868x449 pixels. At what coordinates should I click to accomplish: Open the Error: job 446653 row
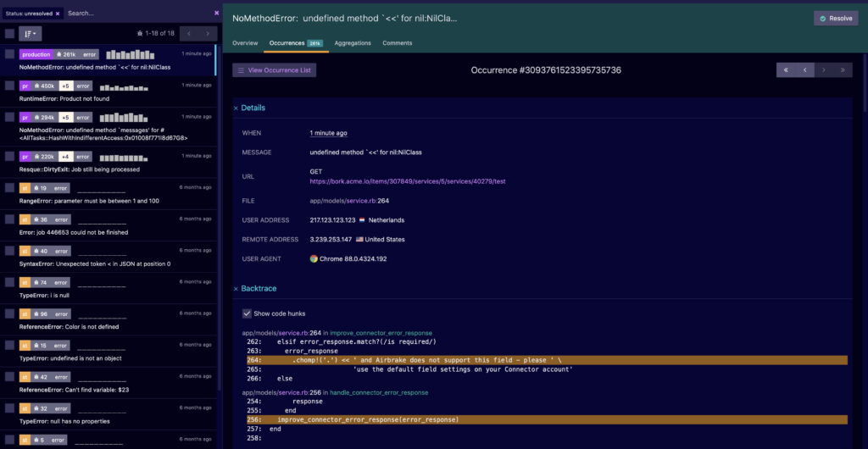[108, 225]
